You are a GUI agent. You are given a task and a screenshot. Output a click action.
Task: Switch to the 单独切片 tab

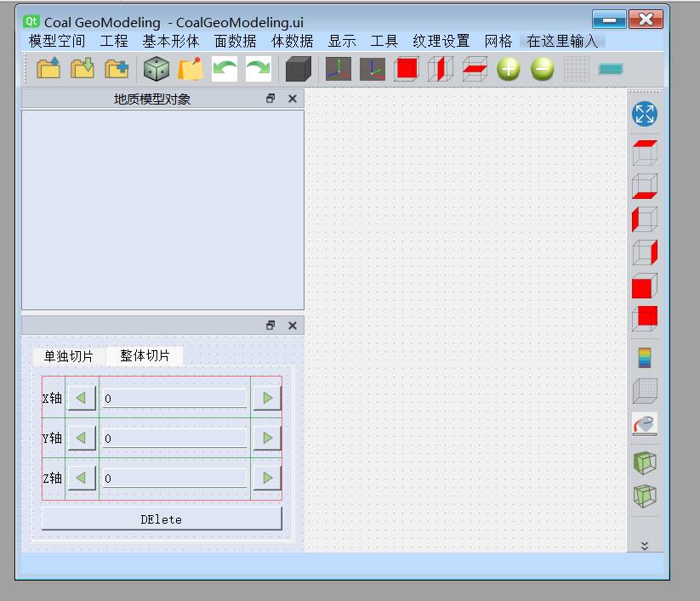(69, 356)
